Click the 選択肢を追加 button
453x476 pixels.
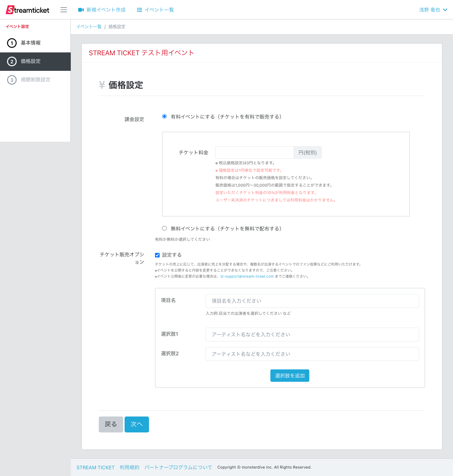click(x=290, y=375)
